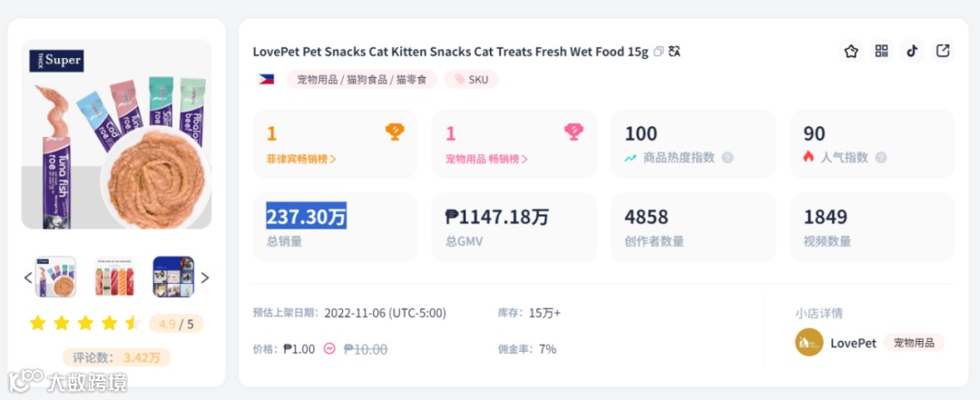980x400 pixels.
Task: Click the LovePet shop logo
Action: [808, 343]
